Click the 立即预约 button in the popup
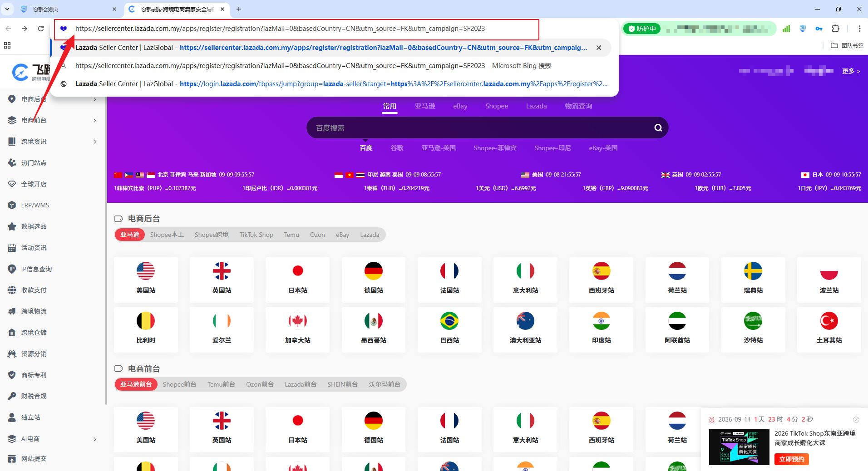The image size is (868, 471). [792, 459]
